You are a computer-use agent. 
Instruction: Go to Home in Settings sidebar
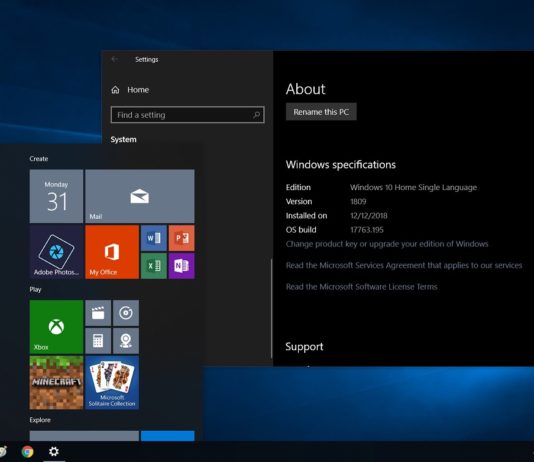point(130,90)
